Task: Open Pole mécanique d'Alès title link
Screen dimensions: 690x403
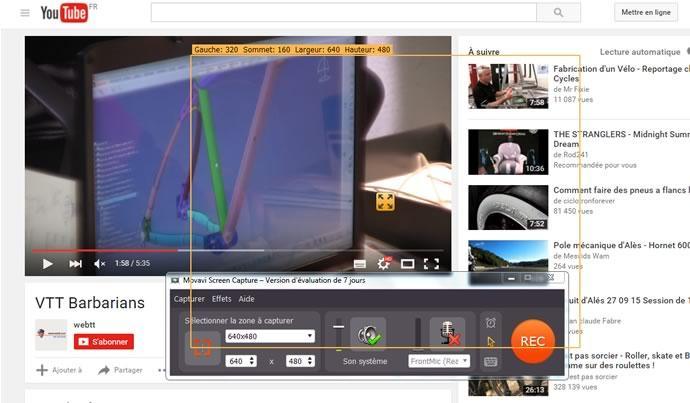Action: (x=621, y=245)
